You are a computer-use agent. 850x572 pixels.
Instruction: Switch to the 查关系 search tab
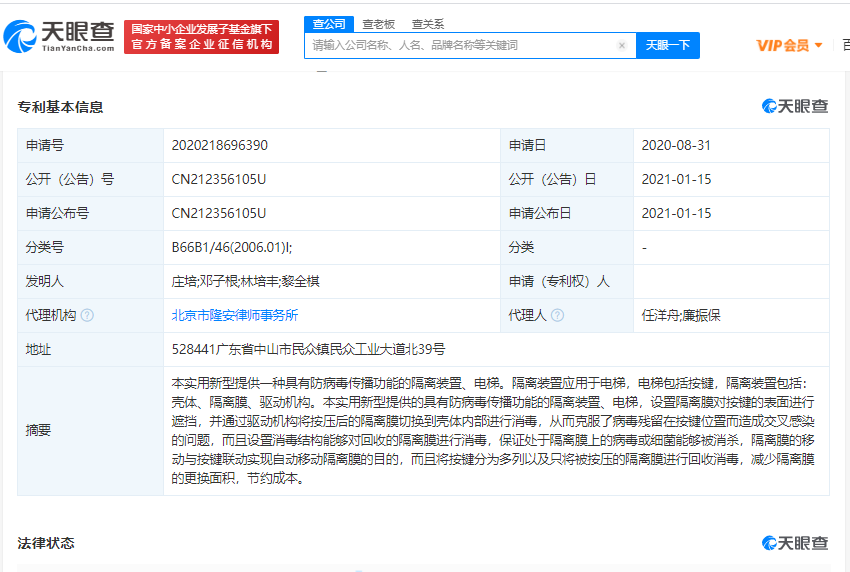pyautogui.click(x=428, y=23)
